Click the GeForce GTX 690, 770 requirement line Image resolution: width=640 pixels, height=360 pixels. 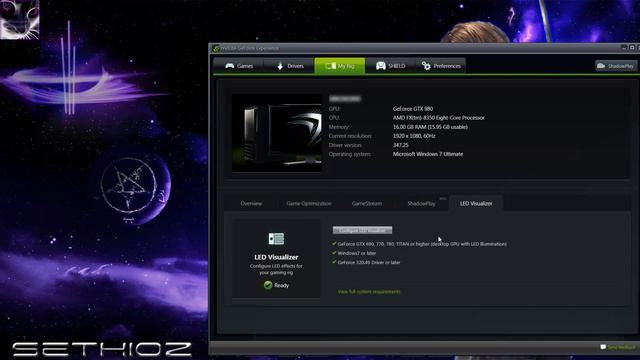tap(422, 244)
